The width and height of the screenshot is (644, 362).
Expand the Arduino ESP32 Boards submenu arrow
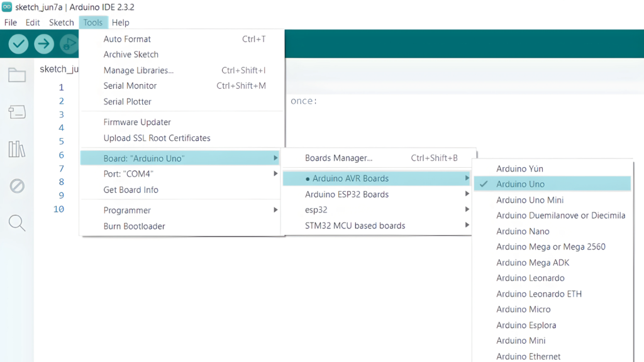pyautogui.click(x=467, y=194)
